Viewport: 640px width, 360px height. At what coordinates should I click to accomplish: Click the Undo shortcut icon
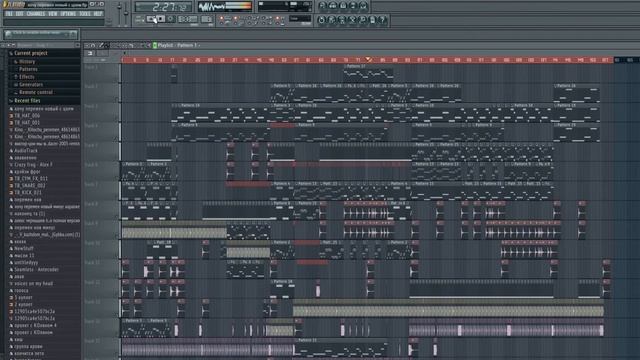tap(322, 20)
